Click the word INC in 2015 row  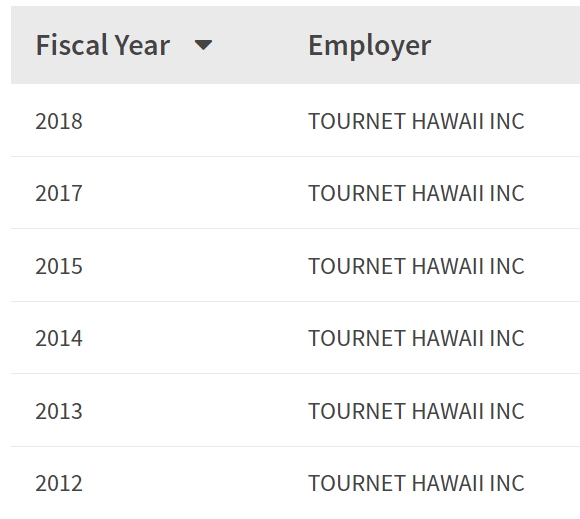click(x=507, y=266)
